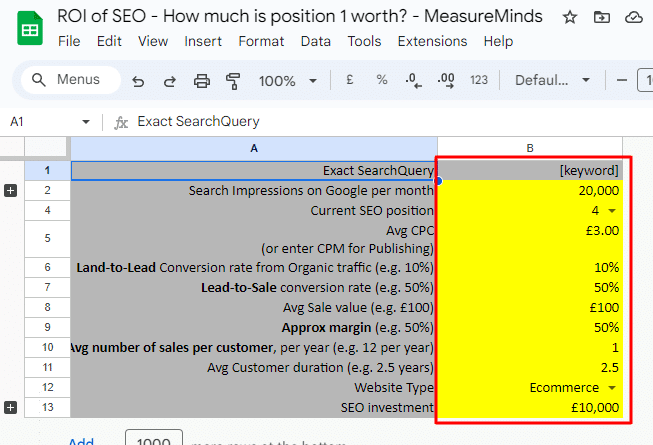This screenshot has height=445, width=653.
Task: Open the zoom 100% dropdown
Action: (x=287, y=81)
